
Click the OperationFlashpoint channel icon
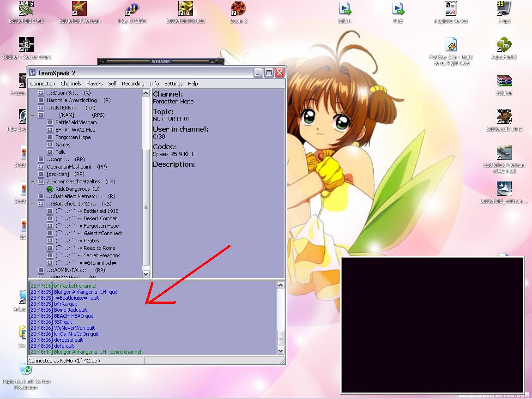41,167
